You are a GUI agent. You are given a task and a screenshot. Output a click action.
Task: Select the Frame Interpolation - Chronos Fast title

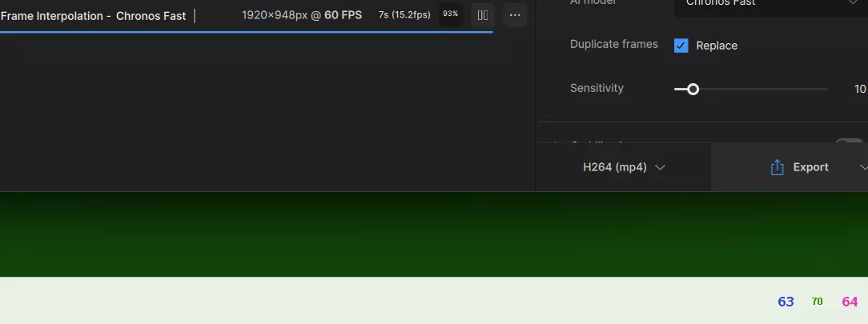[93, 16]
